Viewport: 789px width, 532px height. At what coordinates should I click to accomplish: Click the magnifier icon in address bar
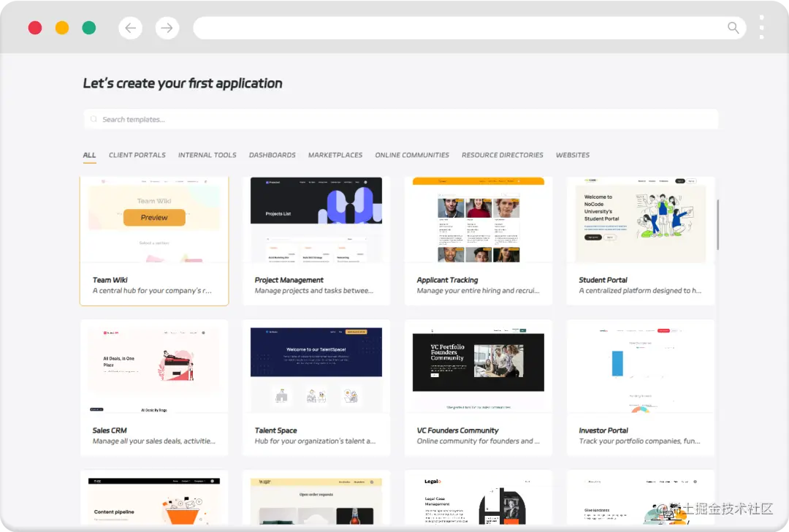pos(733,28)
